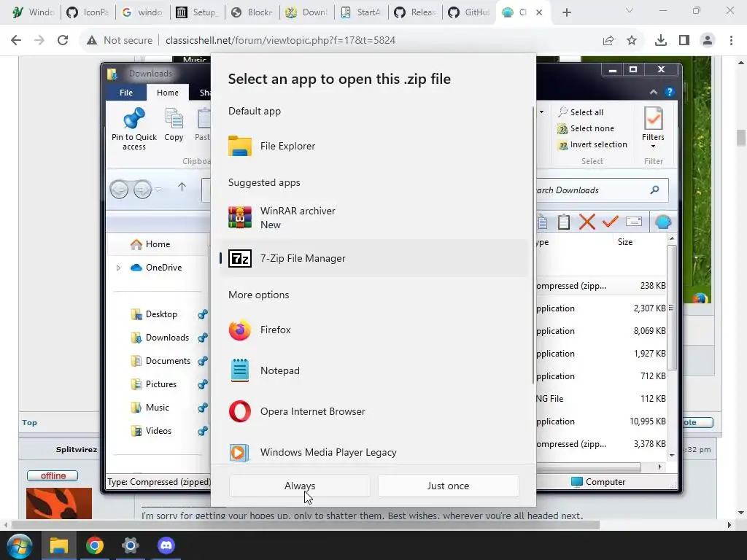This screenshot has width=747, height=560.
Task: Open a new browser tab
Action: [566, 12]
